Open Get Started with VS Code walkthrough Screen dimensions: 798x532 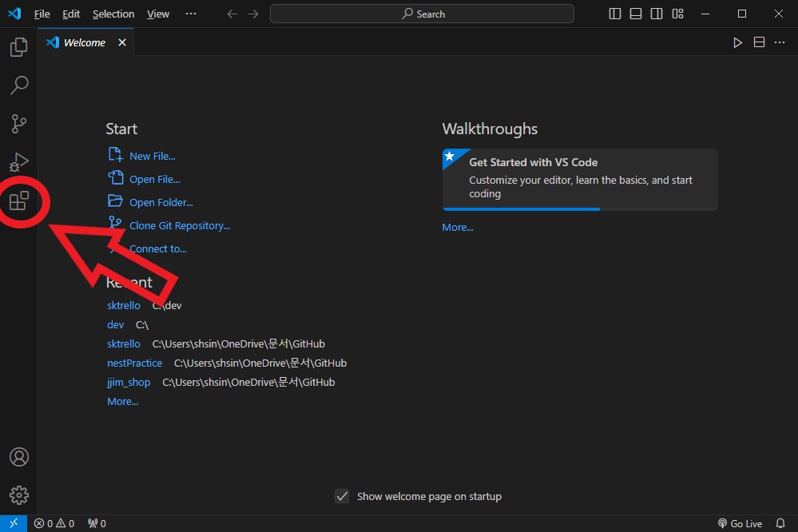coord(580,179)
